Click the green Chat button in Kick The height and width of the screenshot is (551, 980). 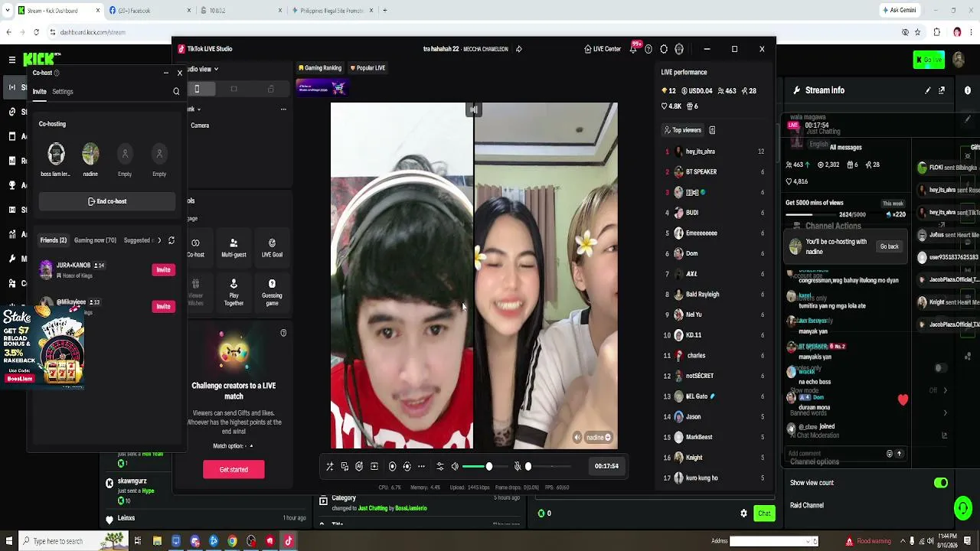[764, 514]
